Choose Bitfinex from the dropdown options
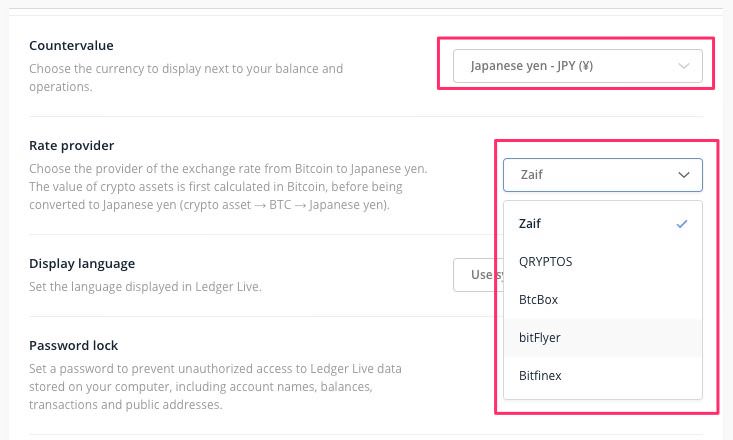The width and height of the screenshot is (733, 440). pos(541,376)
